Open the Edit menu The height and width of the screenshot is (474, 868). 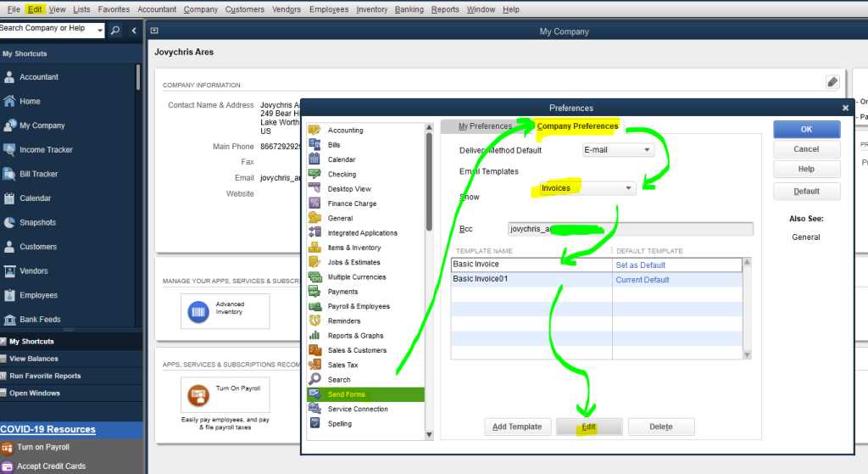click(34, 9)
